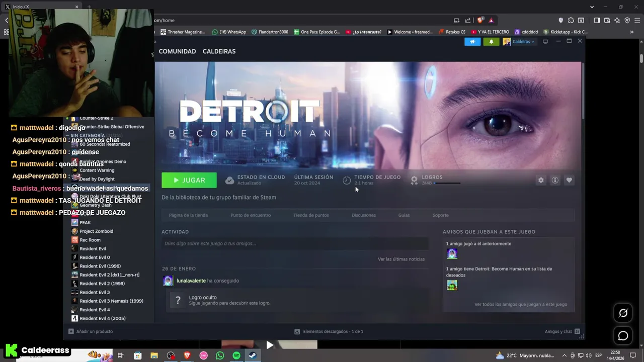Add Detroit to favorites with heart icon
The image size is (644, 362).
click(x=569, y=180)
